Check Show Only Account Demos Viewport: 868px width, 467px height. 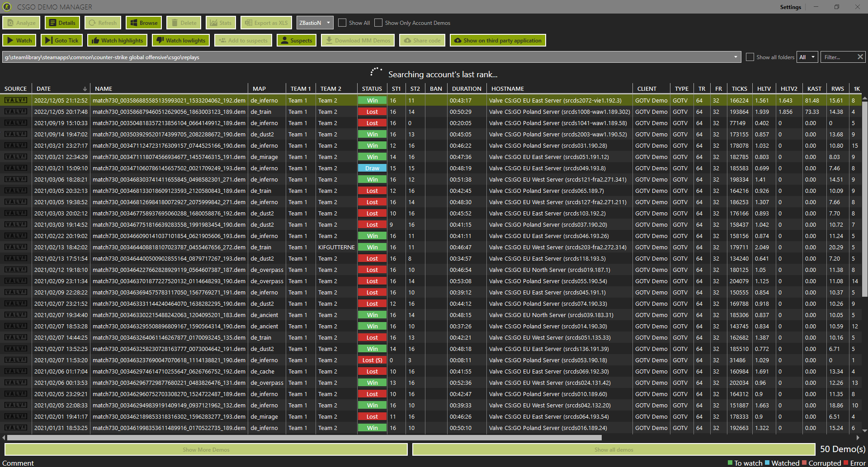click(x=378, y=23)
